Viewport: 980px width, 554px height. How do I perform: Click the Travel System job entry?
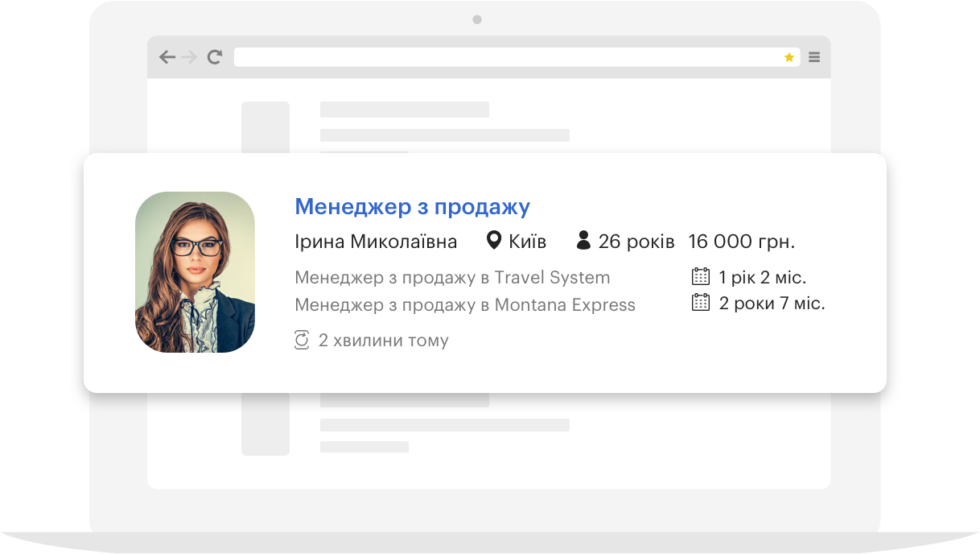pos(452,278)
